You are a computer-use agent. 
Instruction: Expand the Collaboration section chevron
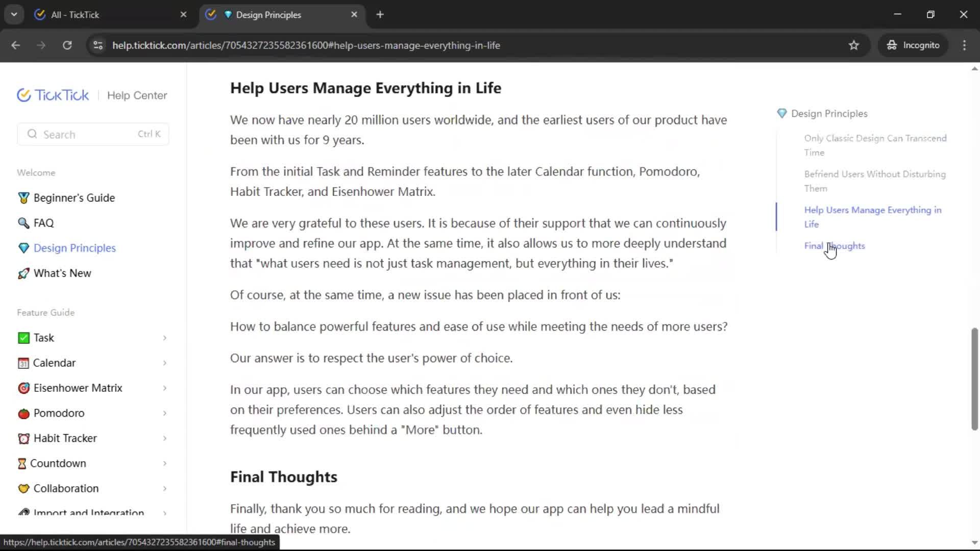pyautogui.click(x=164, y=489)
